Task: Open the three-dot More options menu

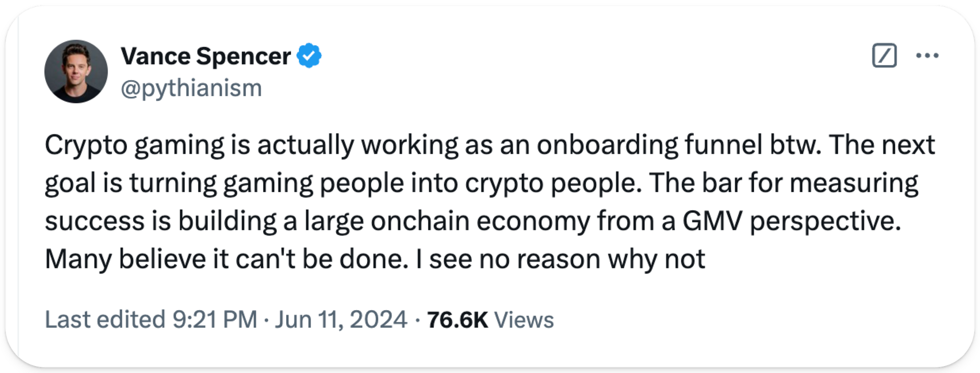Action: (x=927, y=56)
